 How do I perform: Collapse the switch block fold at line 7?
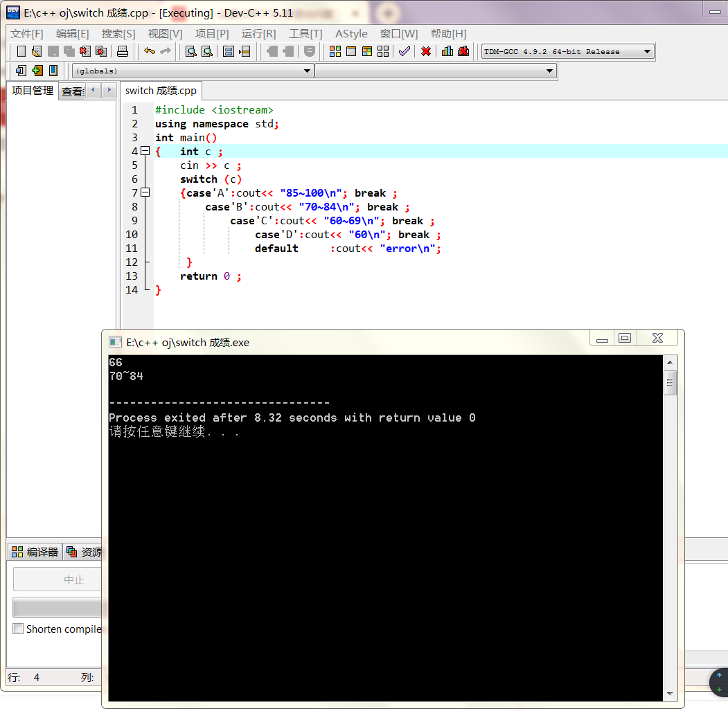145,192
